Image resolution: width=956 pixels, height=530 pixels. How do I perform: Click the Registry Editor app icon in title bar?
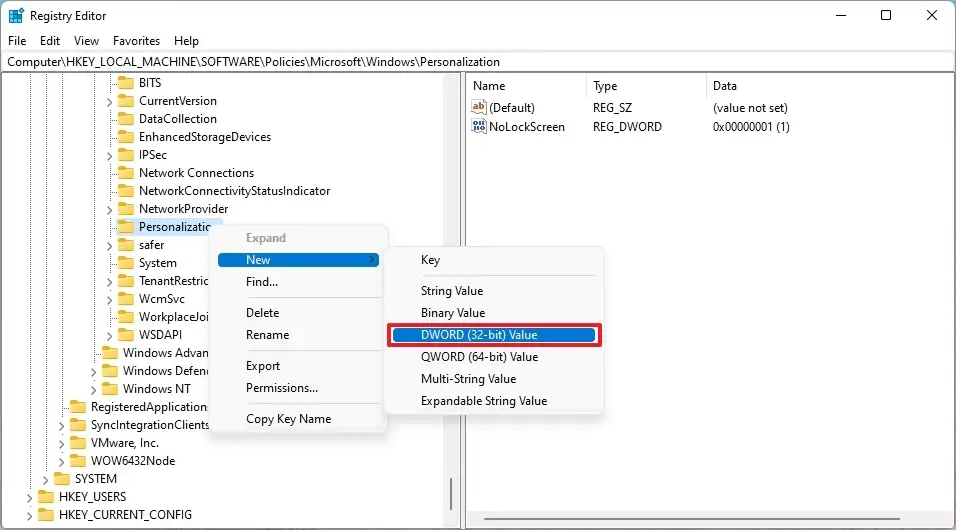16,15
